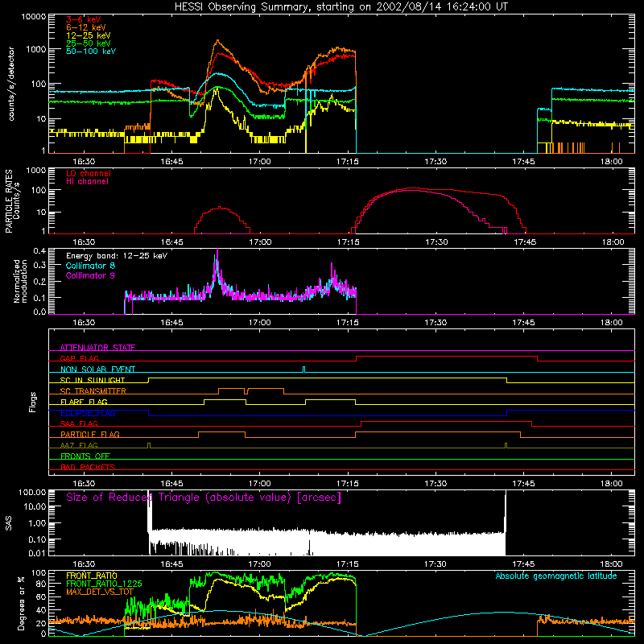Click the NON_SOLAR_EVENT flag label

[x=97, y=369]
